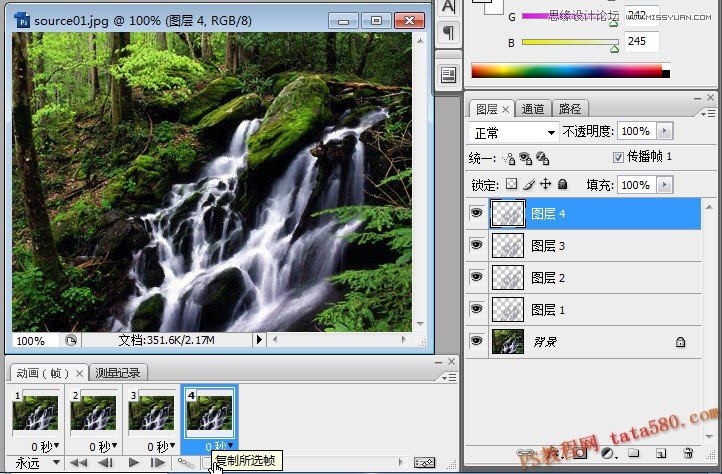Hide 图层 1 with its eye icon
The height and width of the screenshot is (474, 722).
[477, 309]
